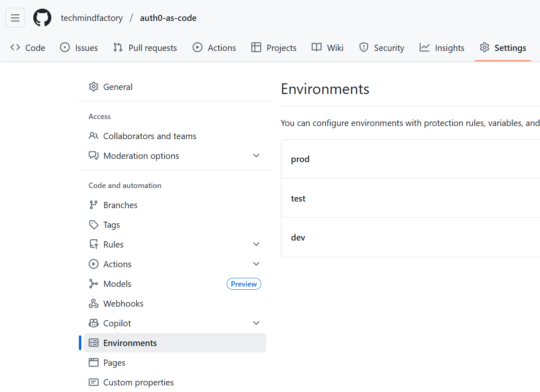Click the Preview badge next to Models
The image size is (540, 392).
click(244, 284)
